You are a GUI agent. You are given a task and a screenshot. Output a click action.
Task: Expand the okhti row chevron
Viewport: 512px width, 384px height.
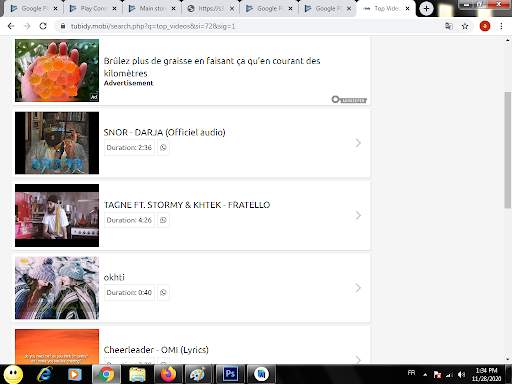pyautogui.click(x=358, y=288)
